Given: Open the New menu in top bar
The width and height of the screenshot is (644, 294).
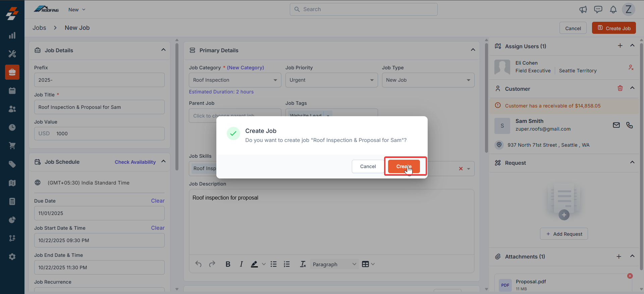Looking at the screenshot, I should 77,10.
